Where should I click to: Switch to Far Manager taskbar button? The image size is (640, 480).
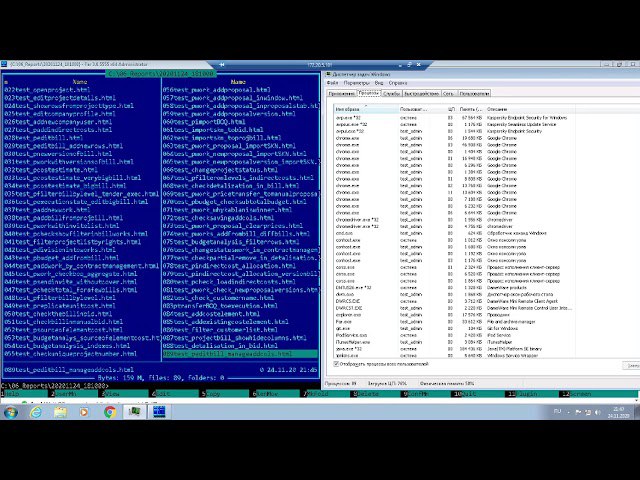pos(159,412)
